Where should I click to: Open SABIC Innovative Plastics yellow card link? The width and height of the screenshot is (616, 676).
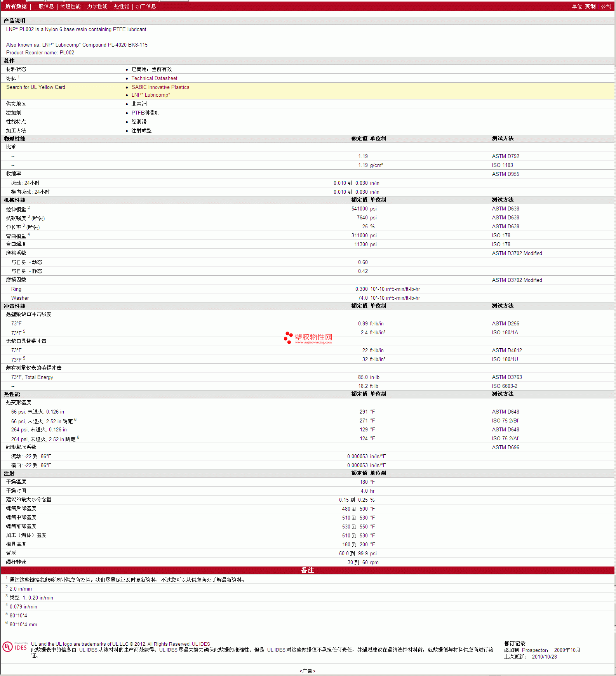(x=160, y=87)
